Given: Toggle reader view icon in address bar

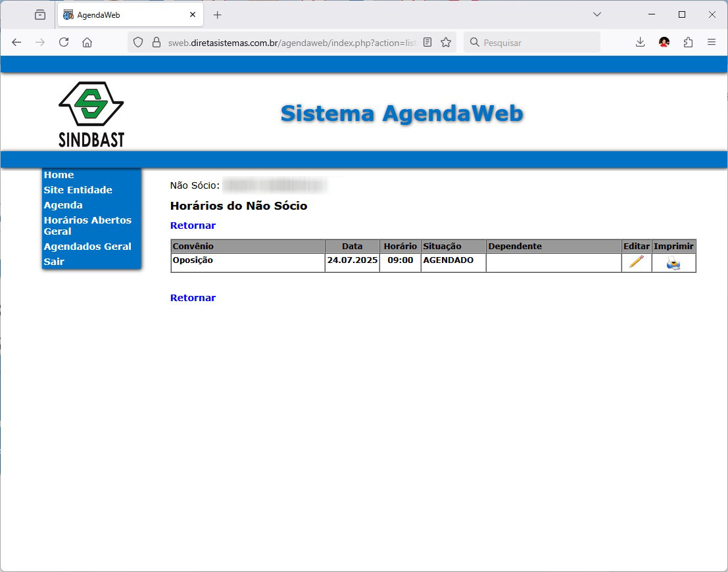Looking at the screenshot, I should [x=427, y=43].
